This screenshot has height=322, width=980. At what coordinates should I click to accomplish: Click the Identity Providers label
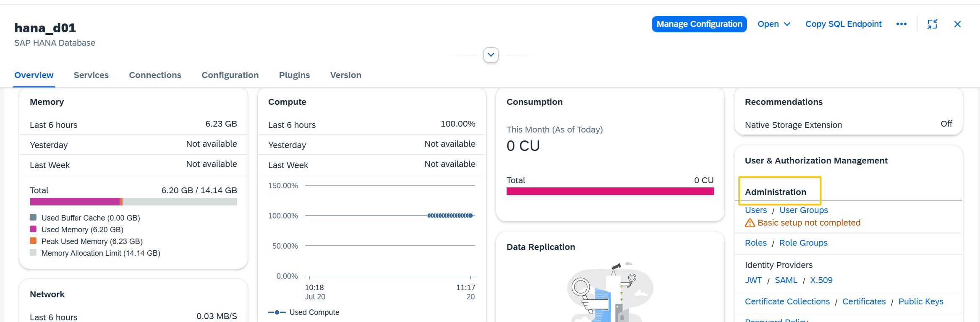(x=779, y=265)
